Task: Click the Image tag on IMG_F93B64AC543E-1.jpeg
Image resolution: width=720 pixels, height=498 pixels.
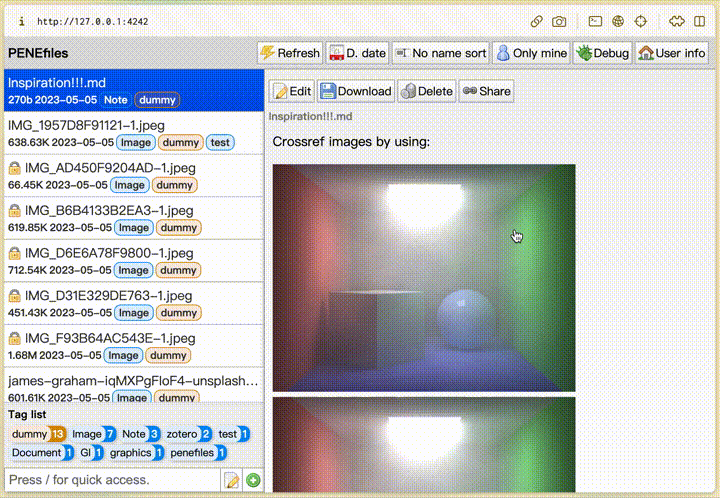Action: pyautogui.click(x=123, y=356)
